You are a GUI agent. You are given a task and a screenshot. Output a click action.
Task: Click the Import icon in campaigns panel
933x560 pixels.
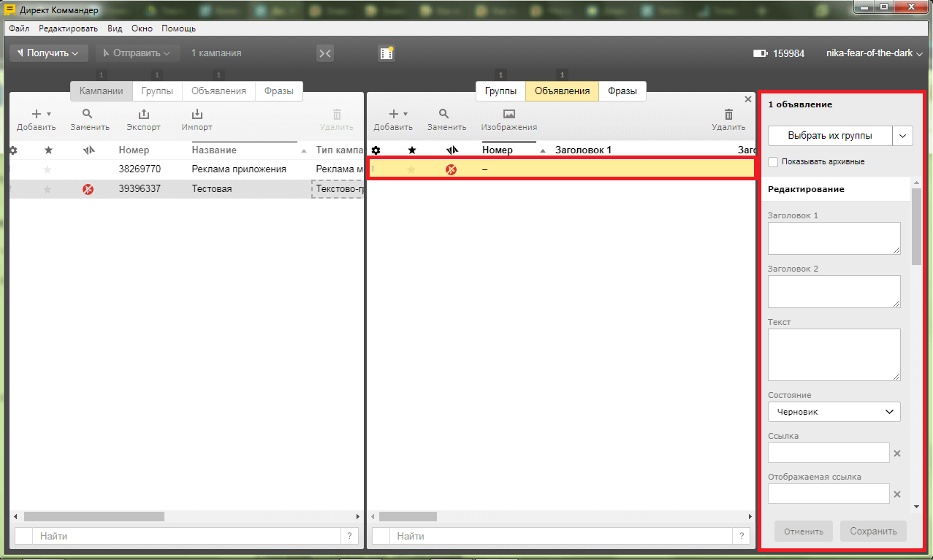[197, 115]
